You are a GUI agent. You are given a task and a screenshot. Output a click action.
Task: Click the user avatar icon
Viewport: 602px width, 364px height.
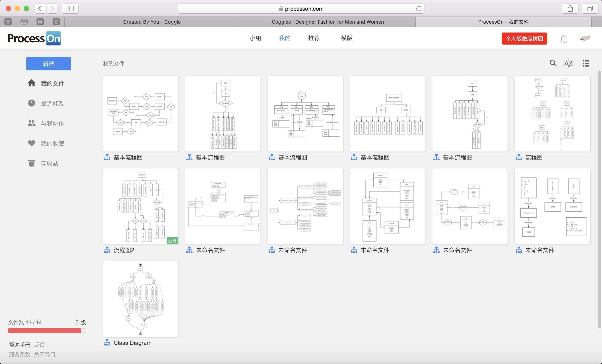(x=585, y=38)
